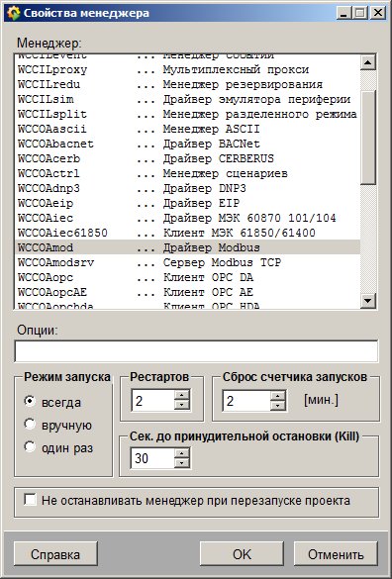Select the 'вручную' start mode radio button

(30, 424)
